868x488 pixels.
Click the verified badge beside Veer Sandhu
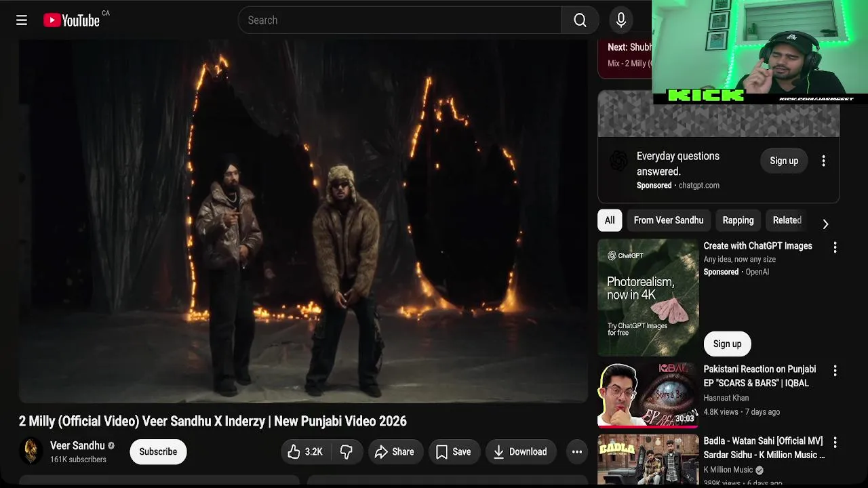point(111,446)
